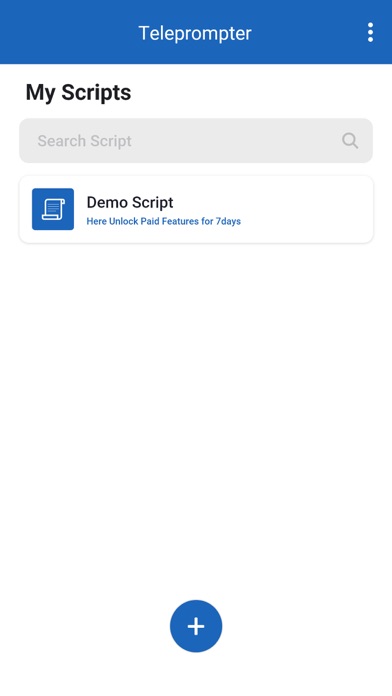Select the Demo Script title text
This screenshot has width=392, height=696.
(x=130, y=202)
